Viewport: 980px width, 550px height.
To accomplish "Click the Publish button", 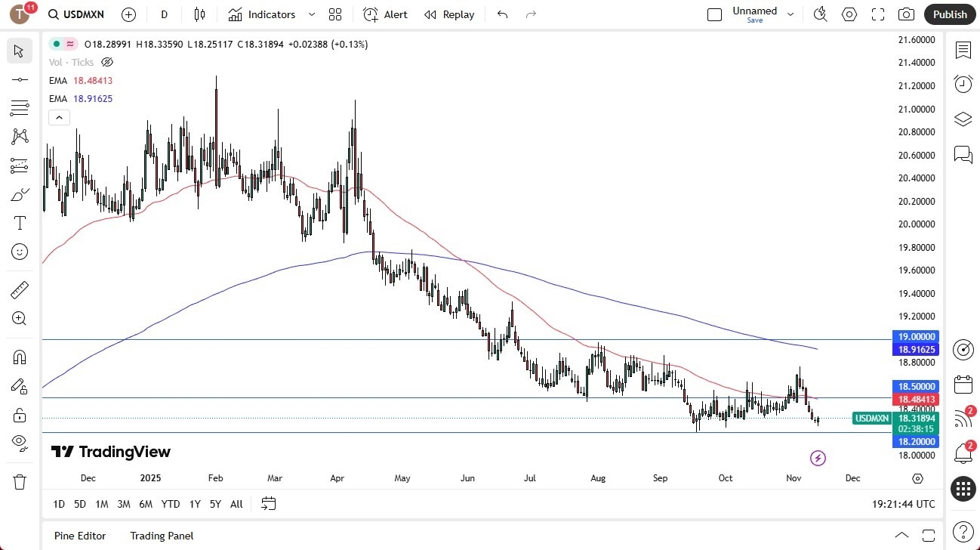I will tap(949, 14).
